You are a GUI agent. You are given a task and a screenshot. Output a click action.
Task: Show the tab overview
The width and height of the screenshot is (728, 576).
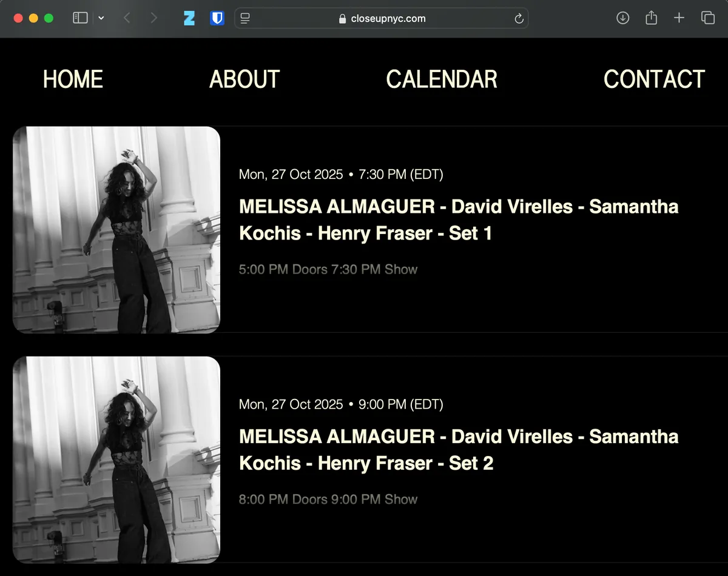point(708,18)
